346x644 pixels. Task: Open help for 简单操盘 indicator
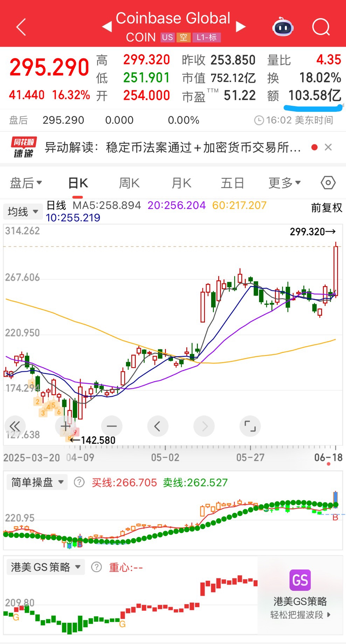79,482
